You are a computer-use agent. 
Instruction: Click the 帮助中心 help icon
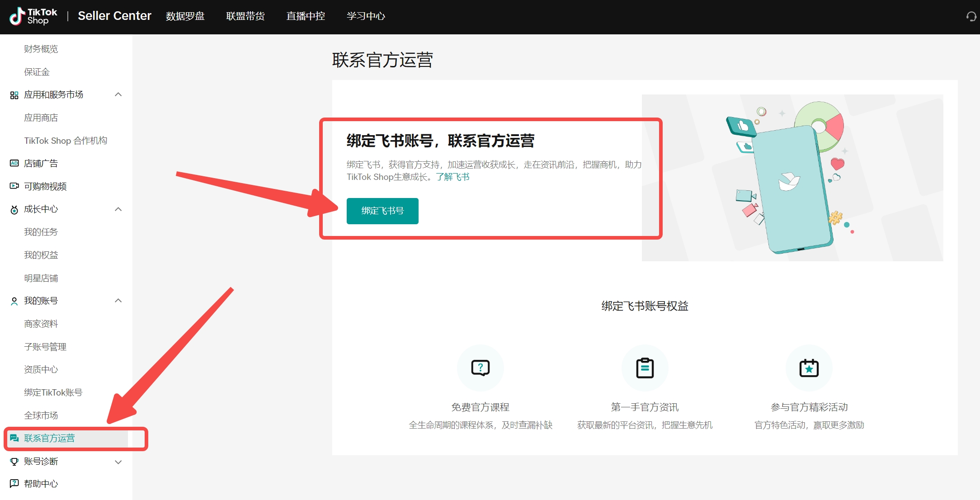(x=14, y=483)
